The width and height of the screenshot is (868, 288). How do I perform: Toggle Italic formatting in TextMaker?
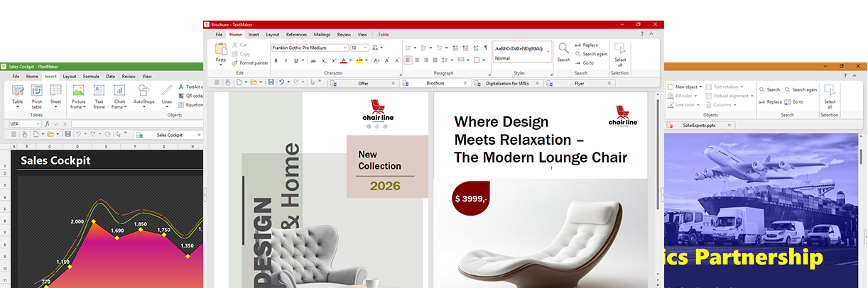pyautogui.click(x=286, y=61)
